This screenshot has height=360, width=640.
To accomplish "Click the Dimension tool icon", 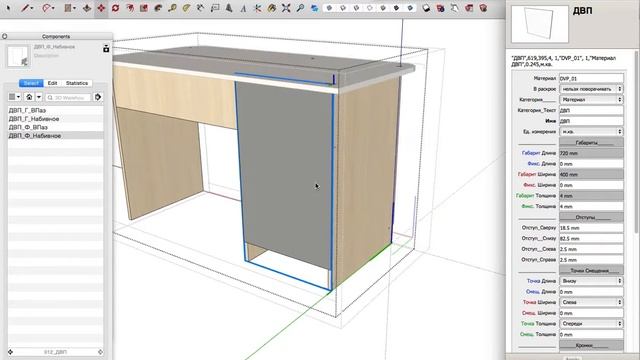I will coord(200,8).
